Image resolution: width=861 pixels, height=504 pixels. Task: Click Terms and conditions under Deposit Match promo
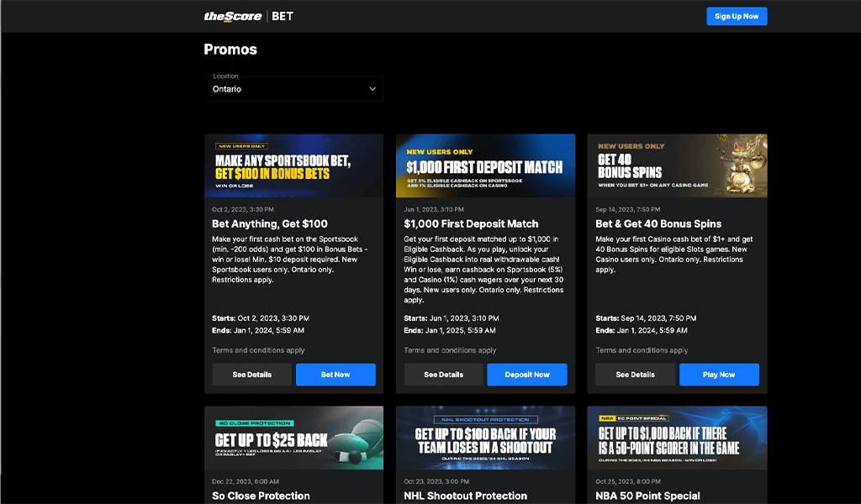[450, 350]
